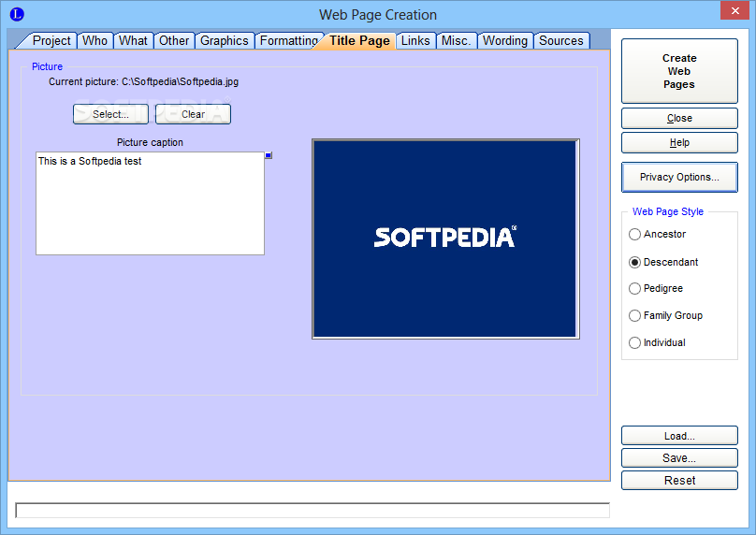The image size is (756, 535).
Task: Clear the current picture
Action: (x=193, y=114)
